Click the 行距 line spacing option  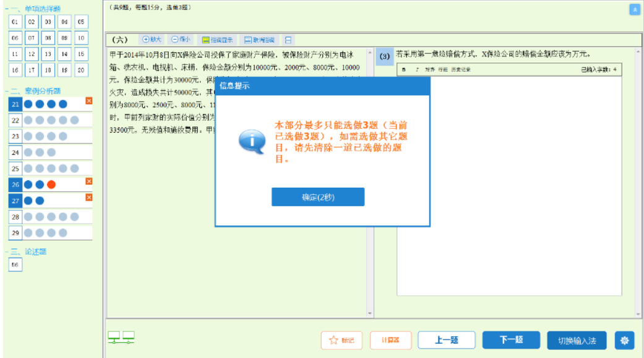point(443,69)
